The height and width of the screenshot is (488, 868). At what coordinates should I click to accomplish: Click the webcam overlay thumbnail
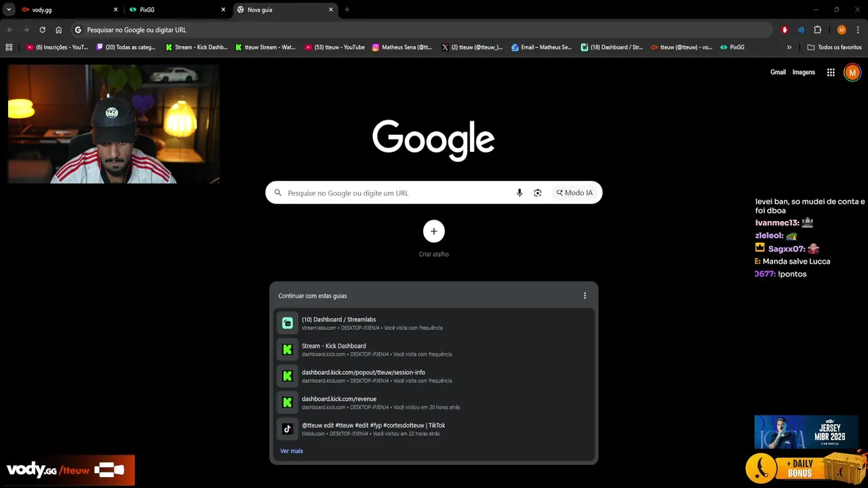pos(113,124)
